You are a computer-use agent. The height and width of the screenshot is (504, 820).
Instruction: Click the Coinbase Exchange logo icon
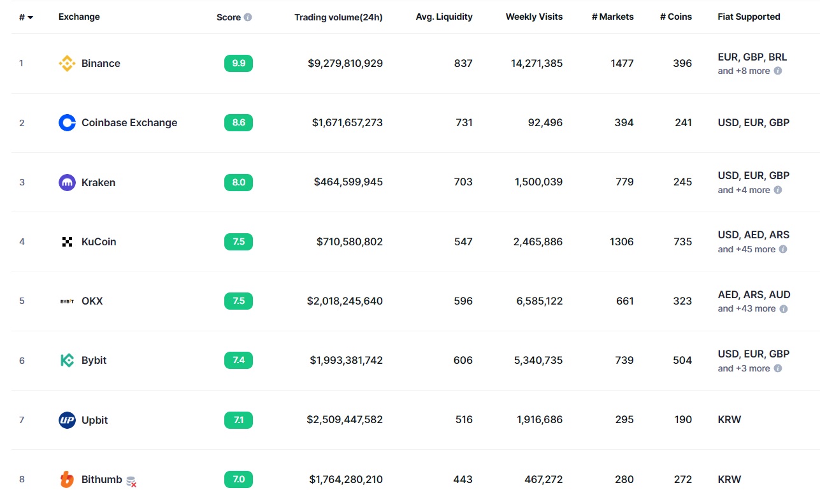pyautogui.click(x=67, y=123)
